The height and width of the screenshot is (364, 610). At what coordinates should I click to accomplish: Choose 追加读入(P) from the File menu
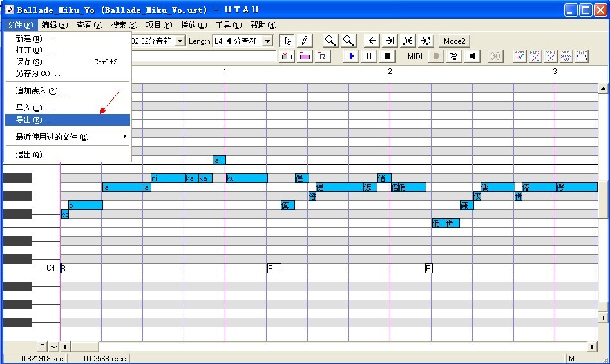point(68,91)
